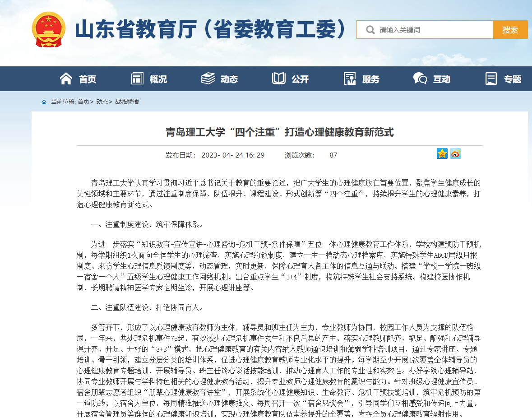Open the 概况 navigation menu item
The image size is (532, 418).
pos(158,79)
